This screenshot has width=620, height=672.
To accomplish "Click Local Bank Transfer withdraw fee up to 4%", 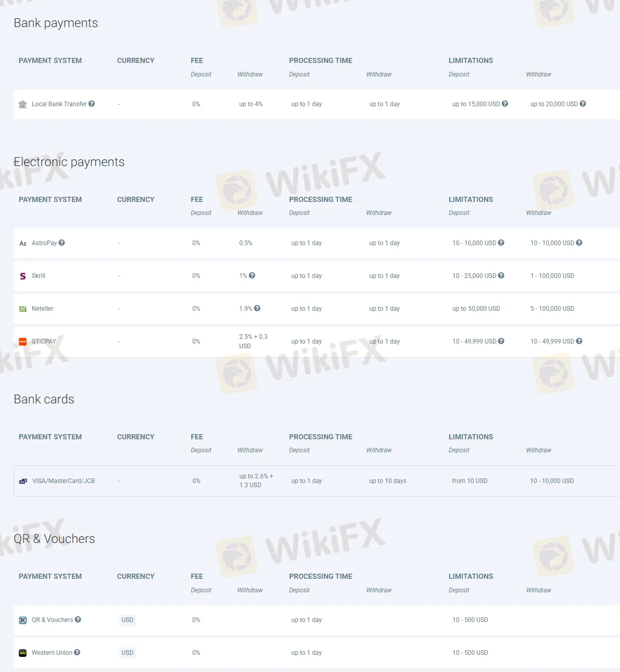I will 251,104.
